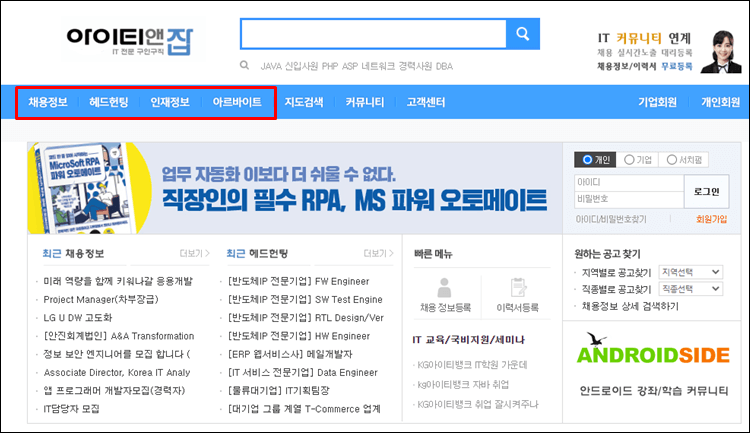Screen dimensions: 750x433
Task: Open [대기업 그룹 계열 T-Commerce 업계 posting
Action: click(x=304, y=409)
